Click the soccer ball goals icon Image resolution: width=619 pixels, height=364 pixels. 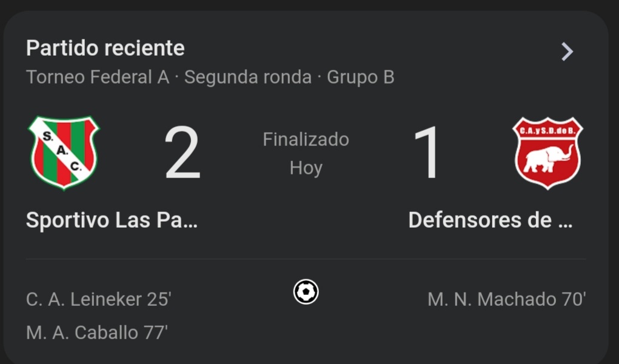point(306,292)
